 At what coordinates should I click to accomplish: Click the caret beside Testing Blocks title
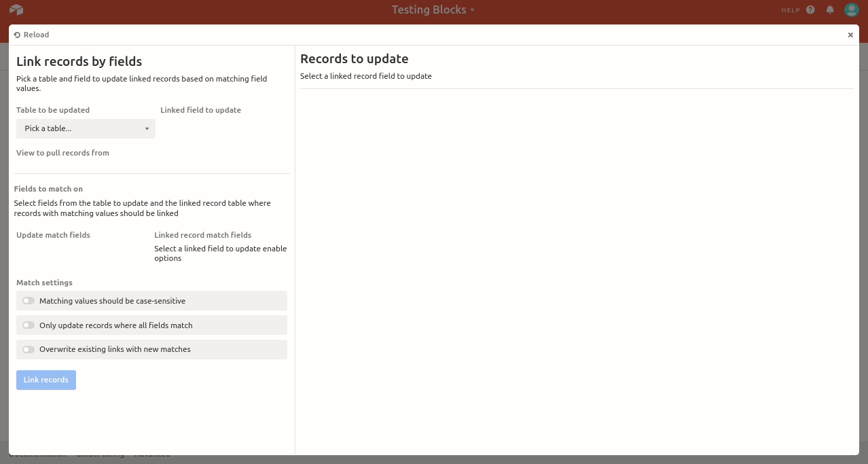coord(473,10)
